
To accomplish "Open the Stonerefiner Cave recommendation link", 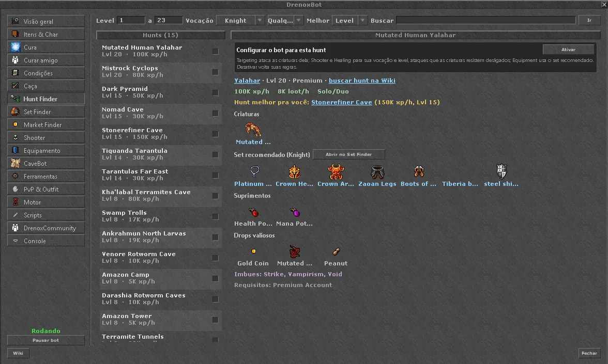I will [342, 102].
